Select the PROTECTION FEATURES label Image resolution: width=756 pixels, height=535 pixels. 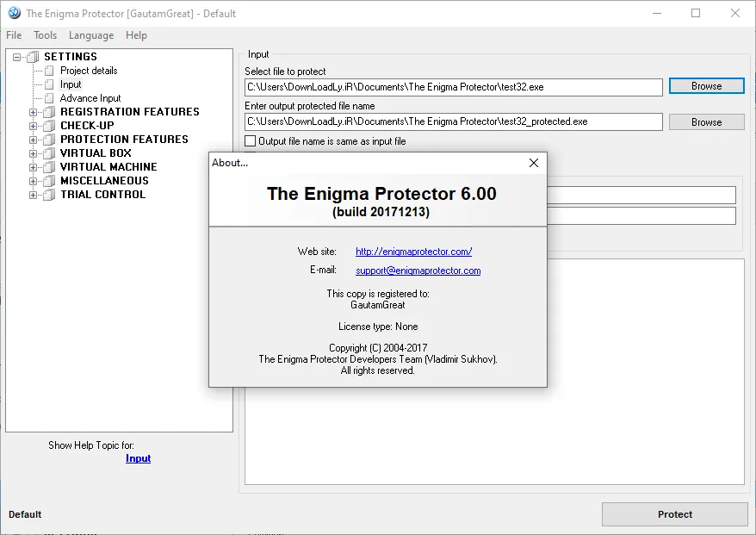pos(124,140)
